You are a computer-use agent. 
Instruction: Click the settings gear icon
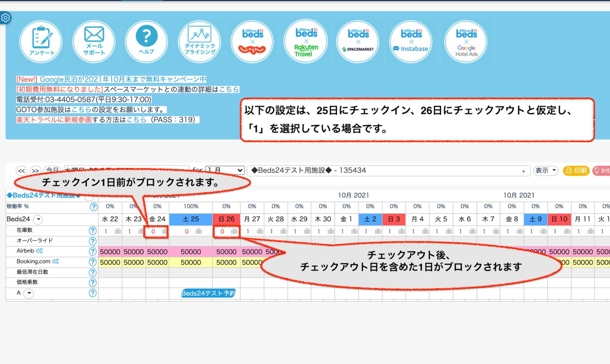coord(5,18)
